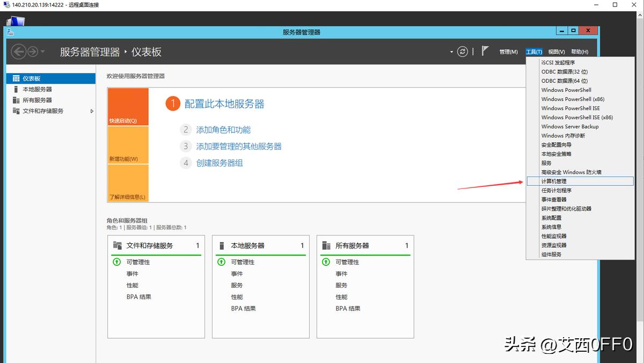This screenshot has height=363, width=644.
Task: Click the server icon on the 文件和存储服务 tile
Action: pos(116,244)
